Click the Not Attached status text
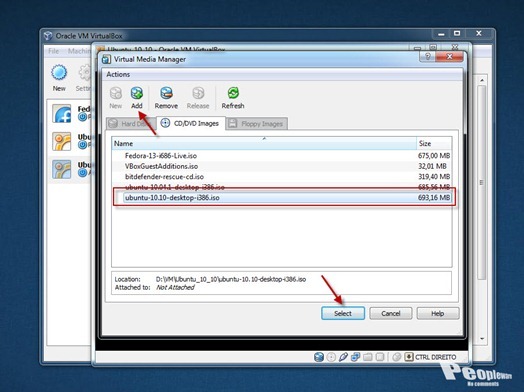The width and height of the screenshot is (524, 392). 175,287
